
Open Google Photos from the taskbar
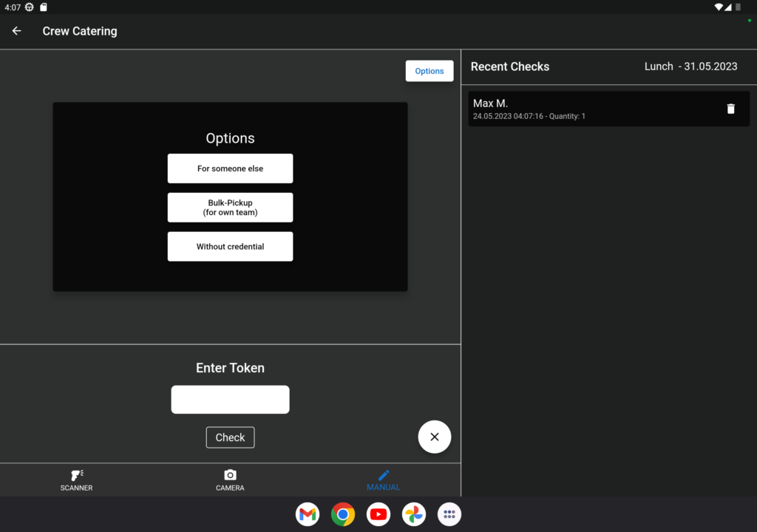click(414, 514)
